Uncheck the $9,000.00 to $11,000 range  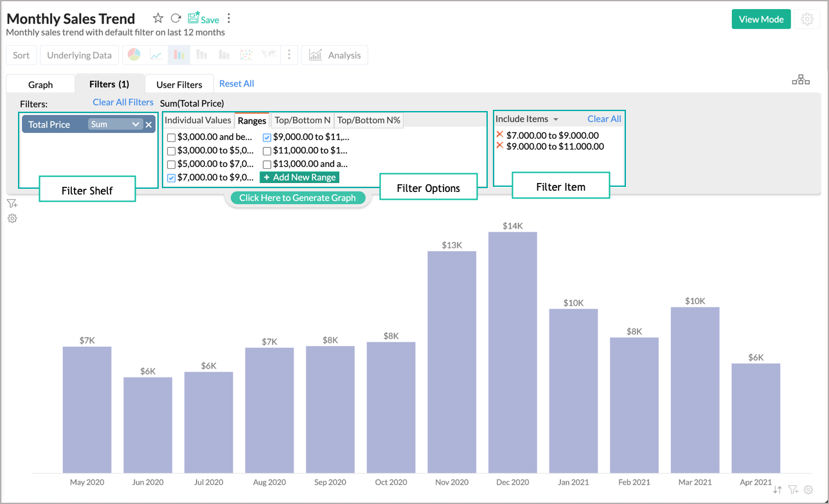[266, 137]
